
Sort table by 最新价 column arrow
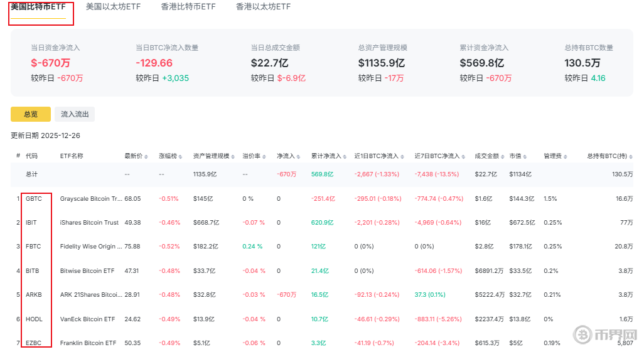pos(146,156)
